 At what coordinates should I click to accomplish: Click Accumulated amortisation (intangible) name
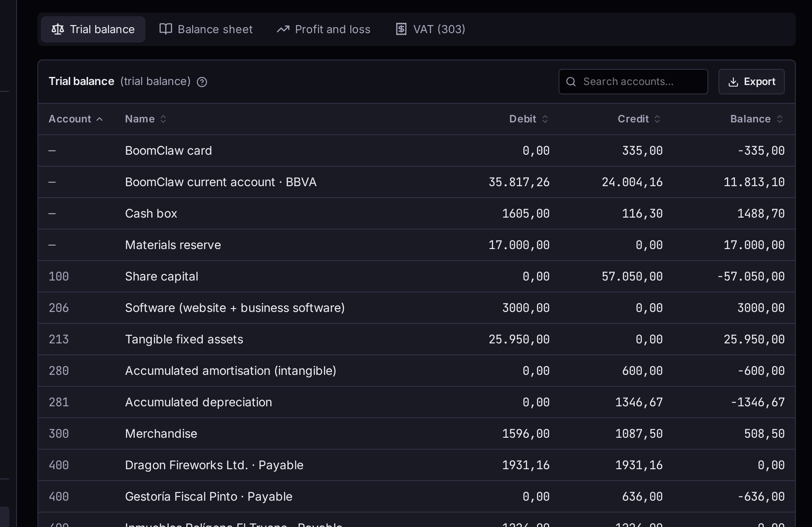[x=230, y=371]
